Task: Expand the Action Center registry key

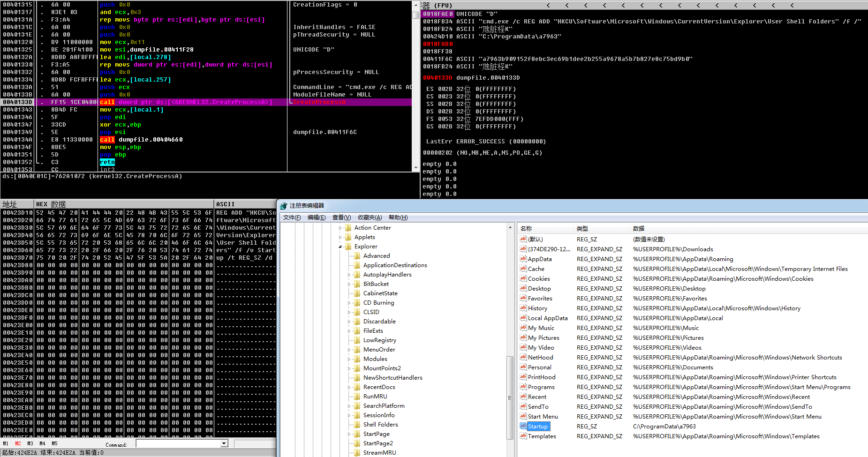Action: click(x=340, y=228)
